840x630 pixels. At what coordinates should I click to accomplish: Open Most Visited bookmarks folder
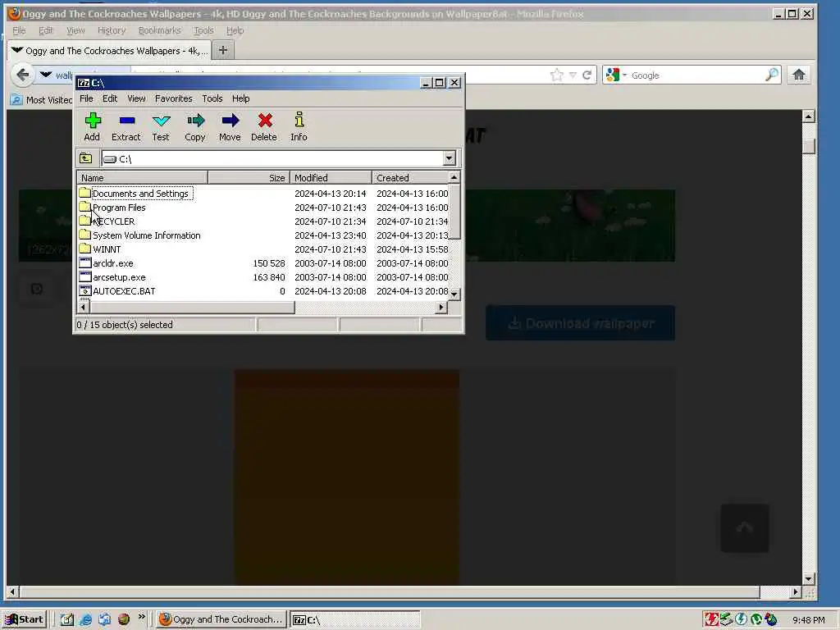point(42,99)
